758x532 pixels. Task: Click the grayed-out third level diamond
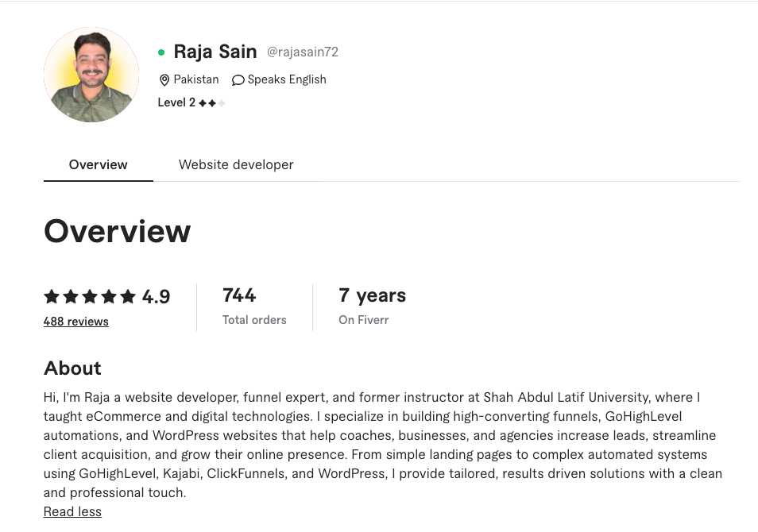coord(222,102)
